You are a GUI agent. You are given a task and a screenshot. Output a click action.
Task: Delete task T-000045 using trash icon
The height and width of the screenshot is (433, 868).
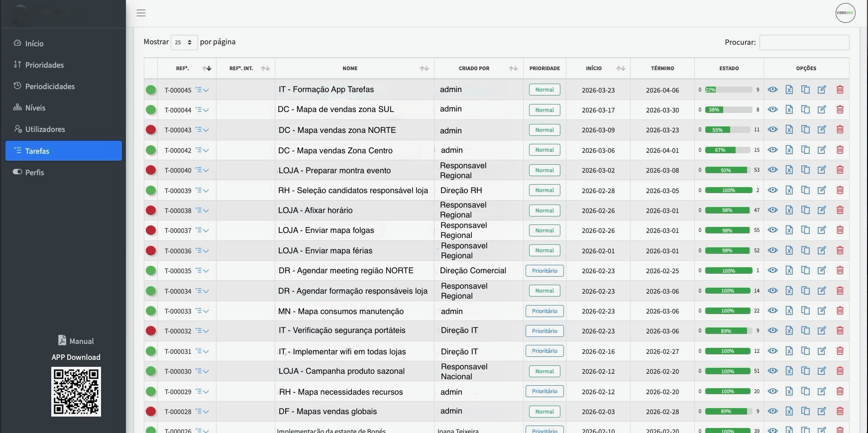tap(840, 90)
